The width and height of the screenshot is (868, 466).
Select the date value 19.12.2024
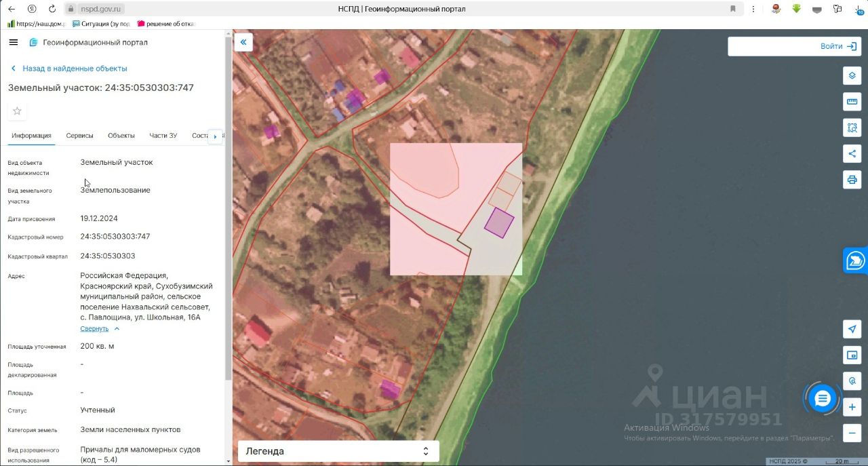coord(99,218)
